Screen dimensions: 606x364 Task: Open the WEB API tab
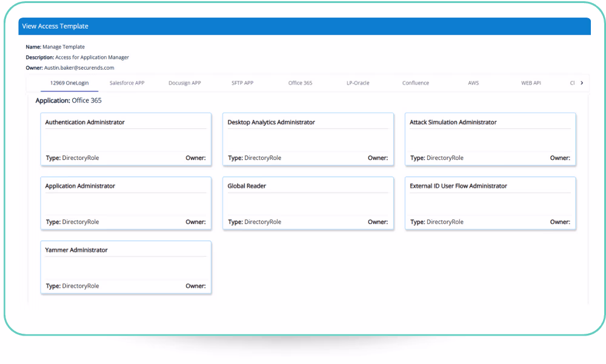click(x=531, y=83)
